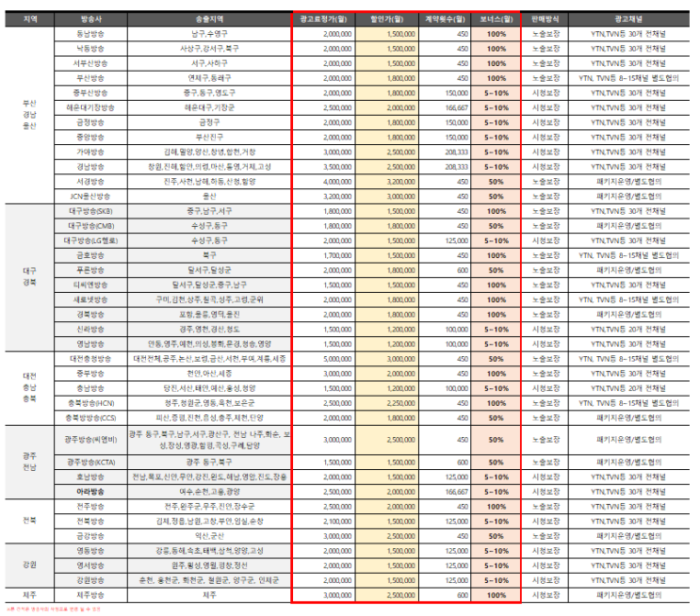Click the '여수,순천,고흥,광양' coverage area cell
Screen dimensions: 700x616
coord(209,492)
